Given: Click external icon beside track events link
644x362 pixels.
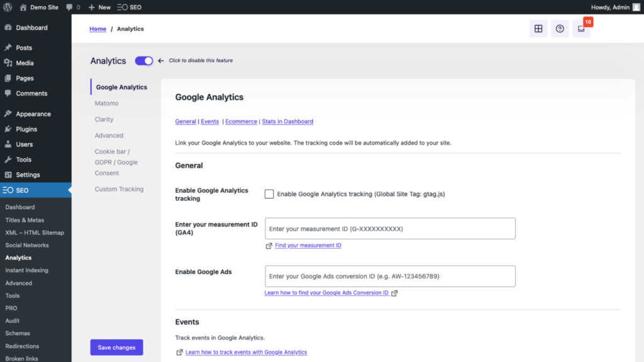Looking at the screenshot, I should tap(179, 352).
